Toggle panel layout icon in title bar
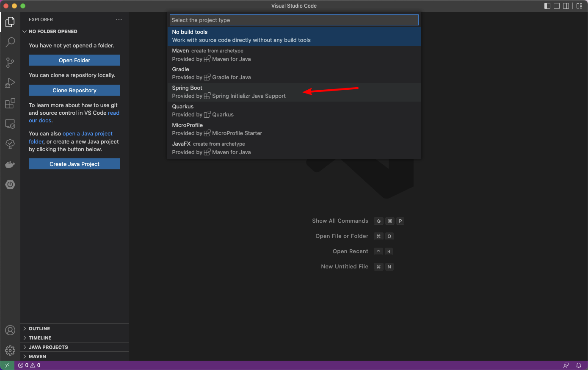 coord(557,6)
